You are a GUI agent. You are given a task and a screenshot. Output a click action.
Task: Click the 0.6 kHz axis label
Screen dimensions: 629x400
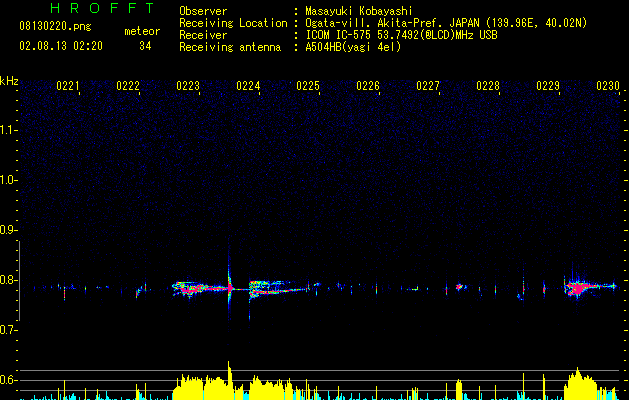pyautogui.click(x=8, y=380)
